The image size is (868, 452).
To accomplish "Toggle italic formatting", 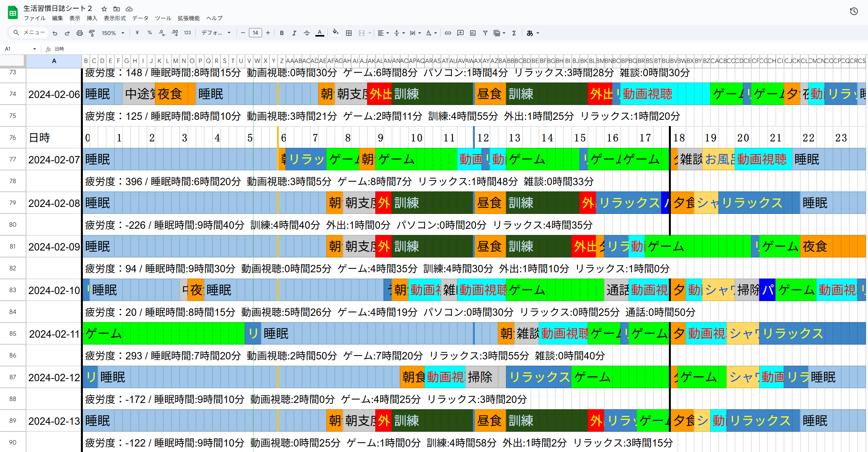I will point(294,33).
